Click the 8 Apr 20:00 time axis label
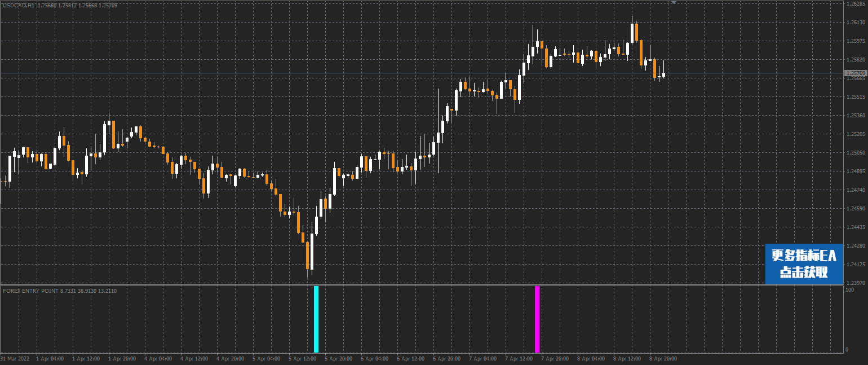The height and width of the screenshot is (365, 868). click(x=663, y=358)
